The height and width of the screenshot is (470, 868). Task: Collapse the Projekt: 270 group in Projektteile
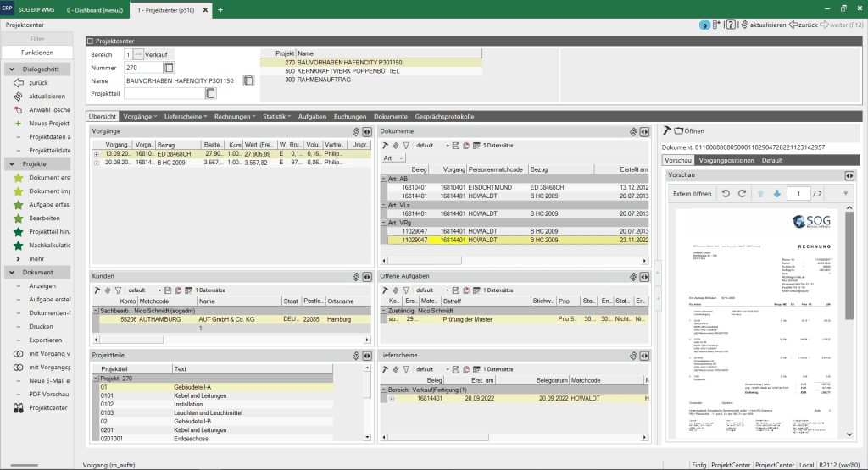(96, 379)
